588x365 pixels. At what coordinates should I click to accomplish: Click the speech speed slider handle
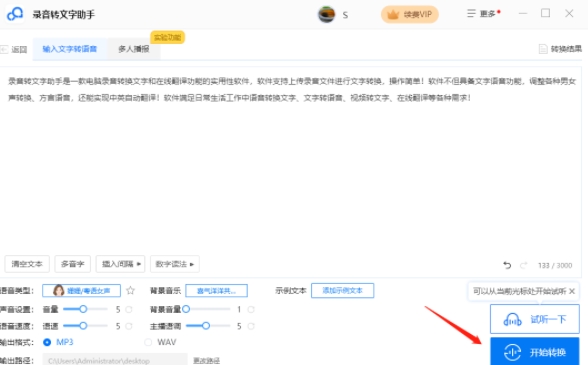(83, 326)
